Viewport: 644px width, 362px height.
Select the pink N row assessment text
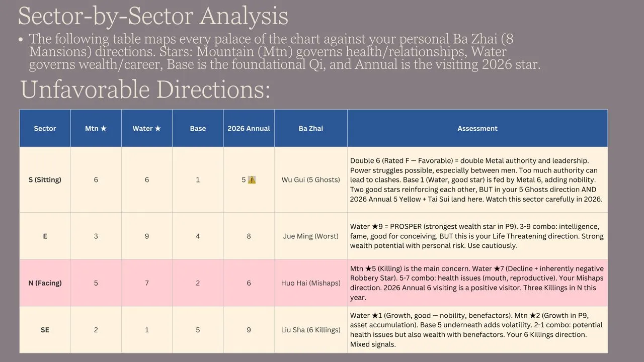(x=476, y=283)
